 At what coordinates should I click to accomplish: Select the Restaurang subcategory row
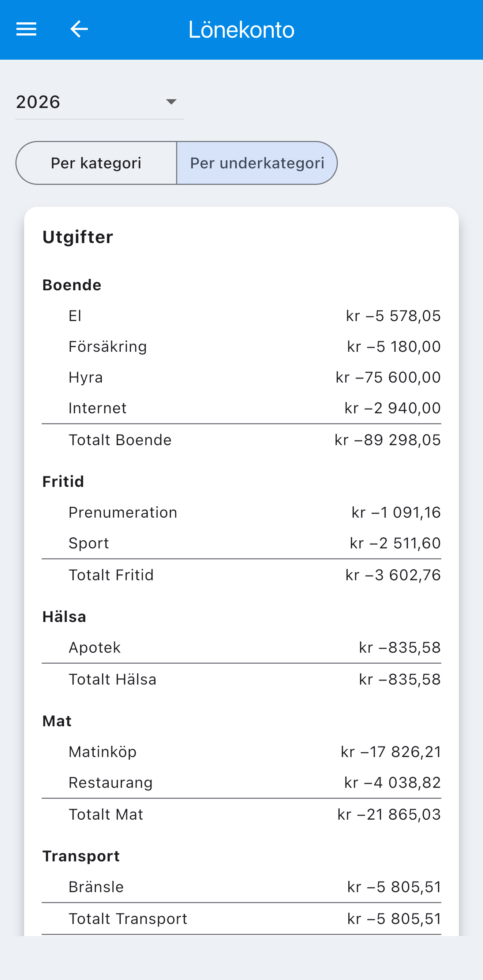coord(241,783)
